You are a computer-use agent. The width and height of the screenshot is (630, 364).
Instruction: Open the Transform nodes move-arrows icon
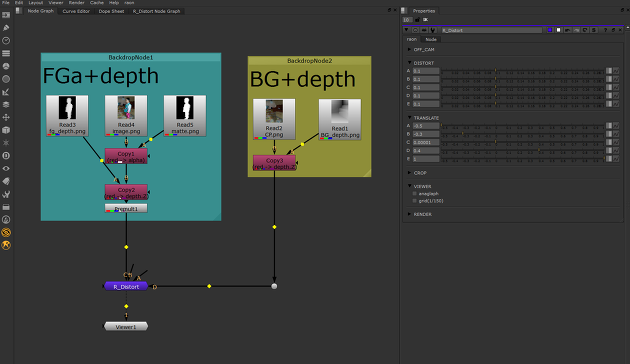point(6,117)
